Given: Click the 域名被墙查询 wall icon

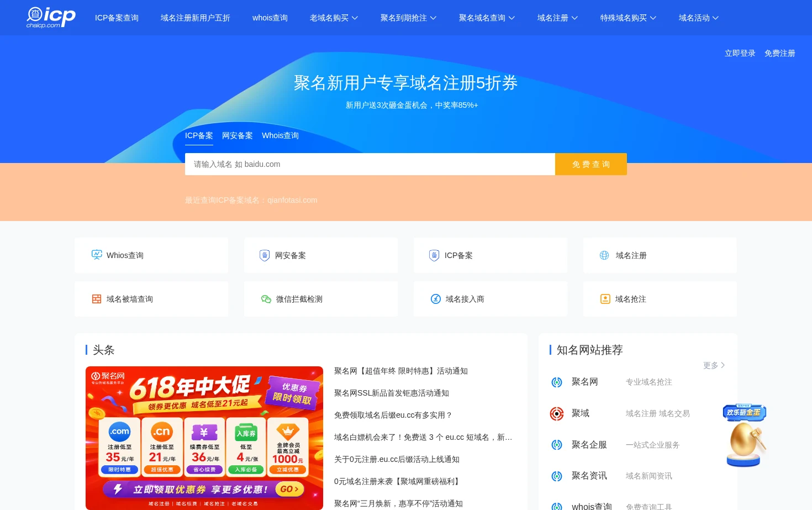Looking at the screenshot, I should tap(97, 299).
